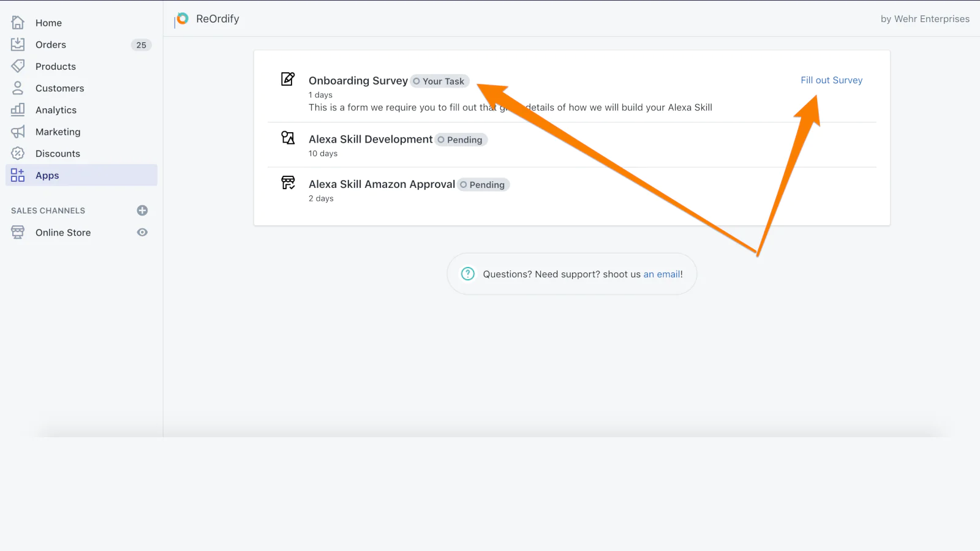Click the Alexa Skill Development shapes icon
980x551 pixels.
pos(288,138)
